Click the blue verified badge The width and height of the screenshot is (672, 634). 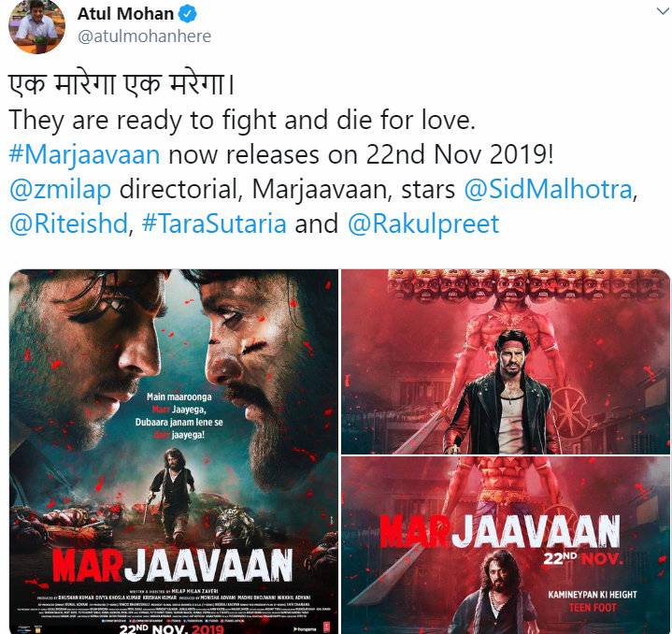coord(188,14)
